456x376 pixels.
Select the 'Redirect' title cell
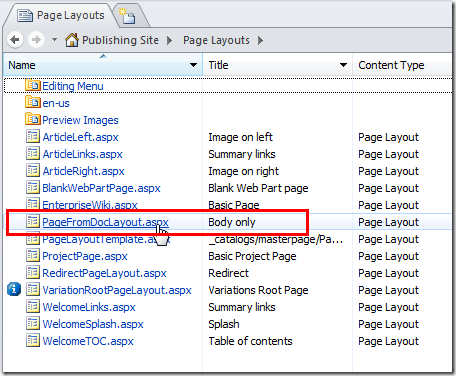228,273
